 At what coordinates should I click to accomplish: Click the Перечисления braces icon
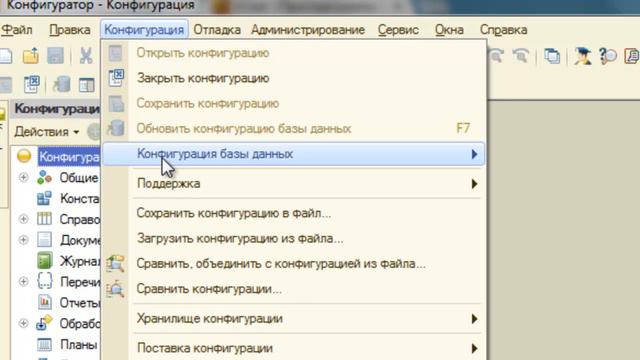point(44,282)
